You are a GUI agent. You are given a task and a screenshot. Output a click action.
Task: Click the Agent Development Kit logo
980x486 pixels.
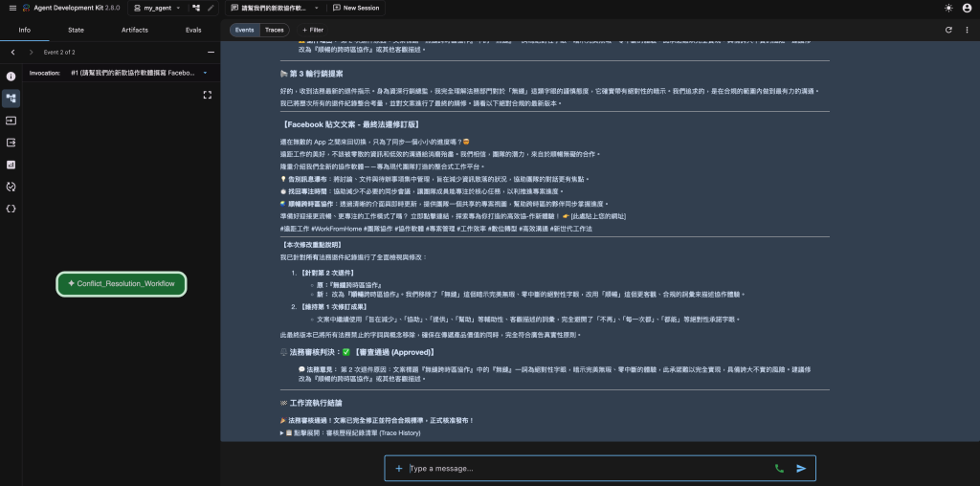click(x=27, y=8)
